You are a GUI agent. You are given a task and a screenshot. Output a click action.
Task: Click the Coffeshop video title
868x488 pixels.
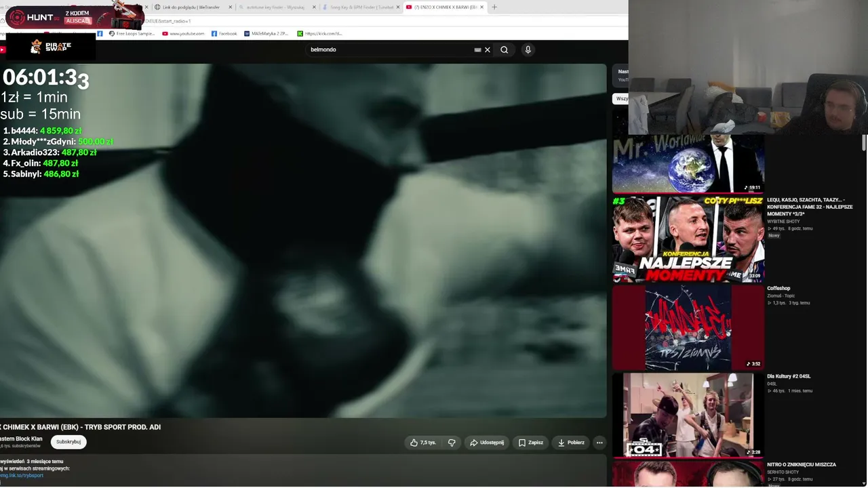click(778, 289)
